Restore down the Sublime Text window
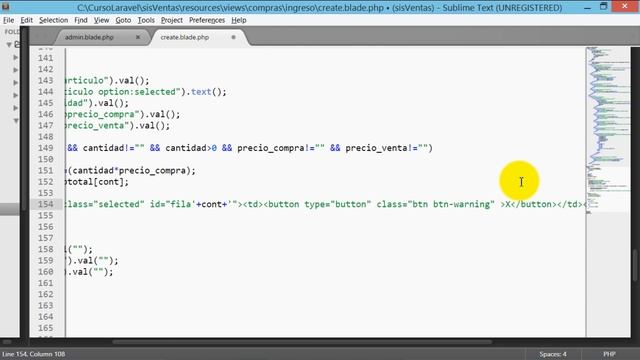This screenshot has height=360, width=640. click(x=604, y=7)
